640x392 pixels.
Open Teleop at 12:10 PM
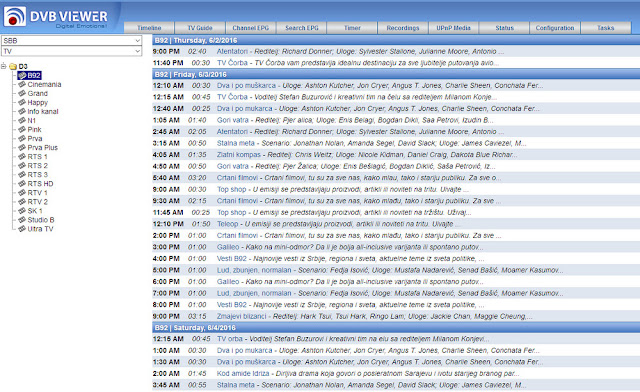tap(227, 224)
